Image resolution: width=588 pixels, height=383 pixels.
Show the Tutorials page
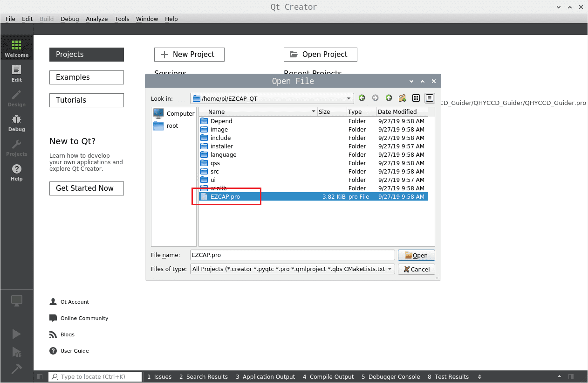[x=87, y=100]
